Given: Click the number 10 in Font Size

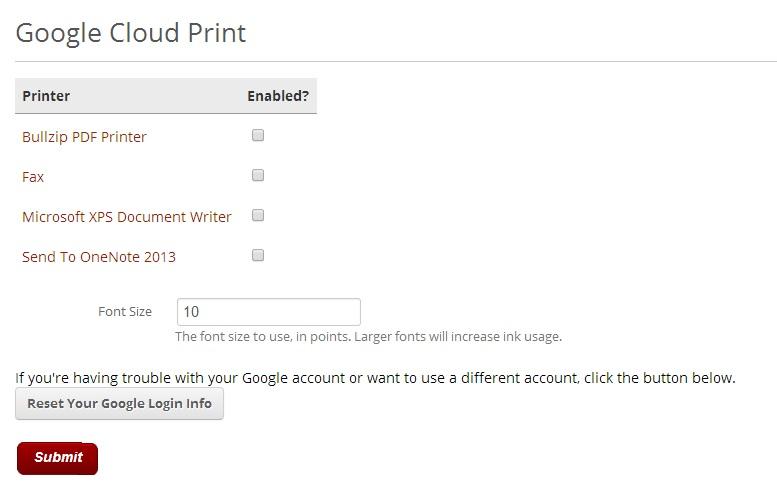Looking at the screenshot, I should tap(192, 312).
